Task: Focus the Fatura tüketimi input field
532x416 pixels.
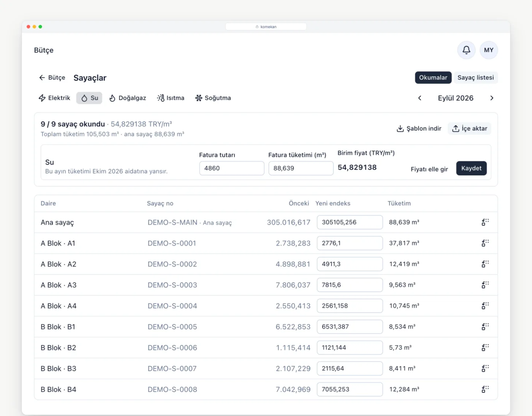Action: (301, 168)
